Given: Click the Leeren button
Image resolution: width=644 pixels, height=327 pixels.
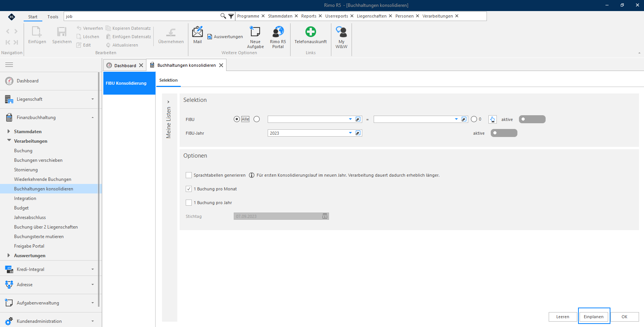Looking at the screenshot, I should [x=563, y=317].
